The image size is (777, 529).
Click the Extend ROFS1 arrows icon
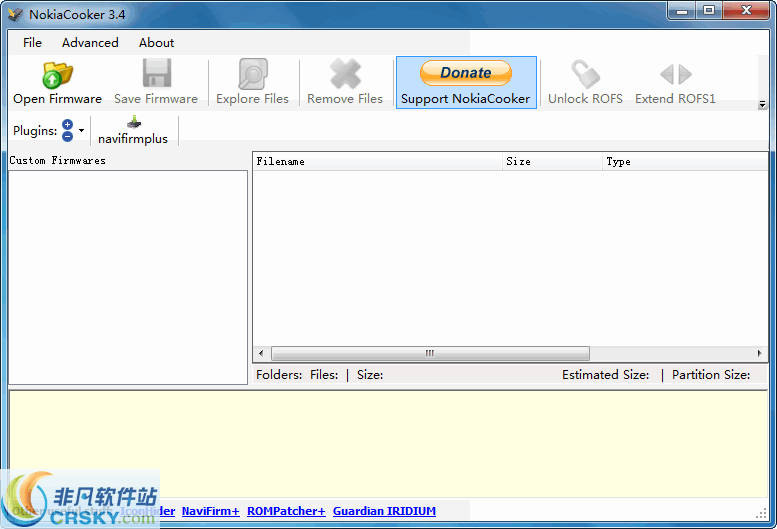pyautogui.click(x=675, y=74)
